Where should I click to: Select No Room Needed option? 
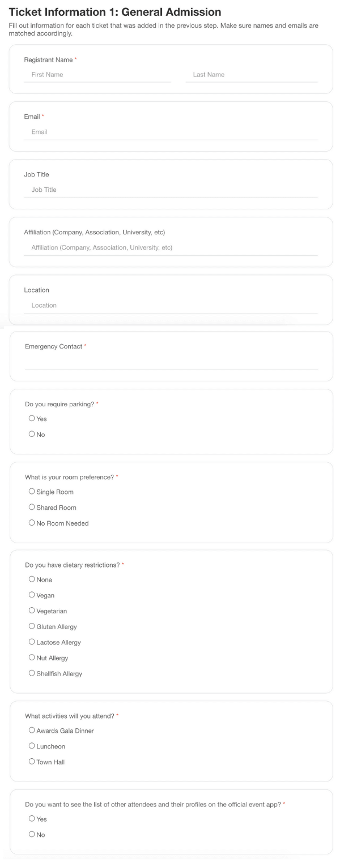tap(32, 523)
